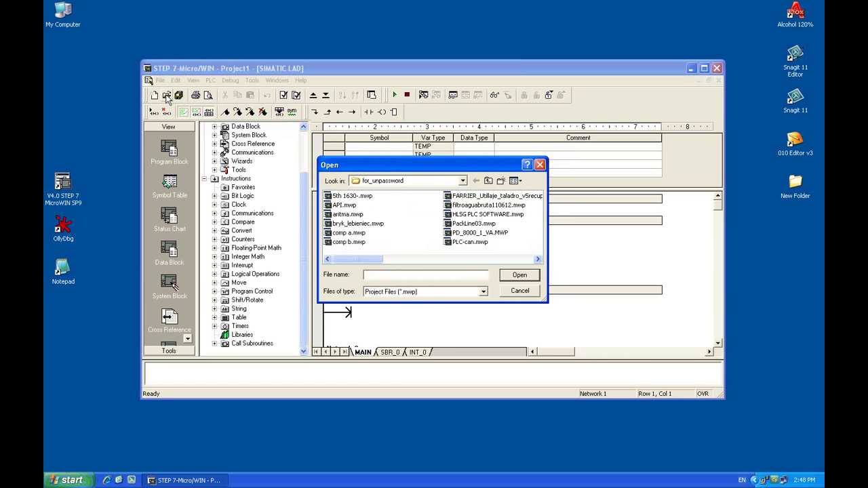
Task: Click the Open Project toolbar icon
Action: click(166, 95)
